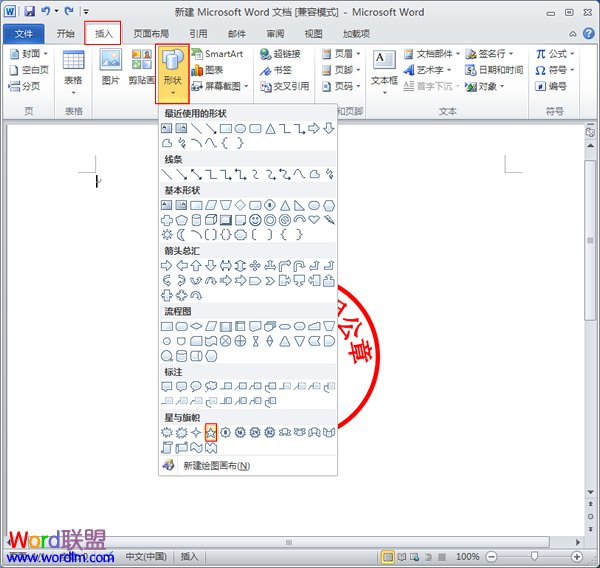600x568 pixels.
Task: Expand the Equation dropdown
Action: (x=555, y=54)
